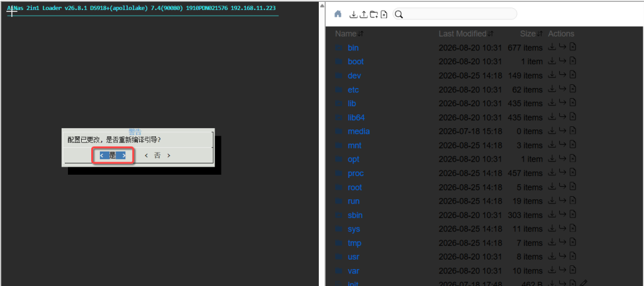Viewport: 644px width, 286px height.
Task: Move the root folder via arrow icon
Action: point(563,187)
